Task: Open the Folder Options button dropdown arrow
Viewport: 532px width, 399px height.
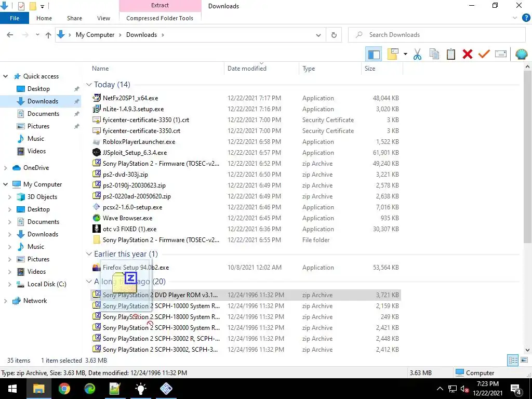Action: point(405,54)
